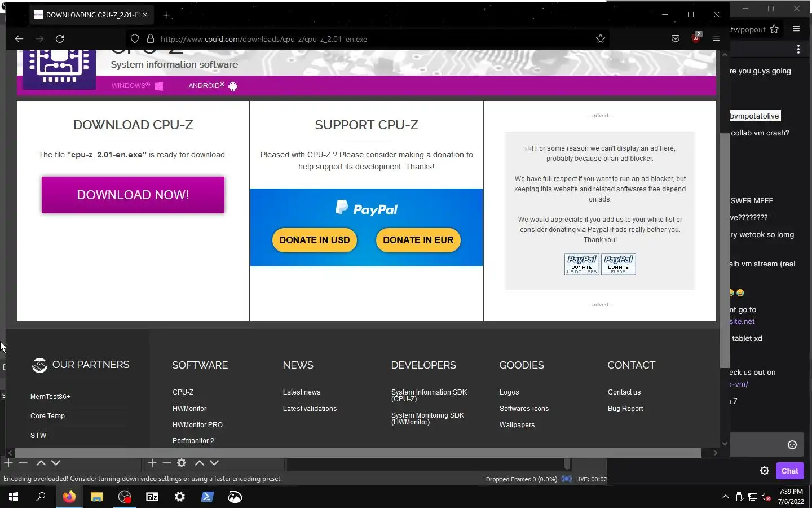The width and height of the screenshot is (812, 508).
Task: Open the uBlock extension icon
Action: tap(696, 38)
